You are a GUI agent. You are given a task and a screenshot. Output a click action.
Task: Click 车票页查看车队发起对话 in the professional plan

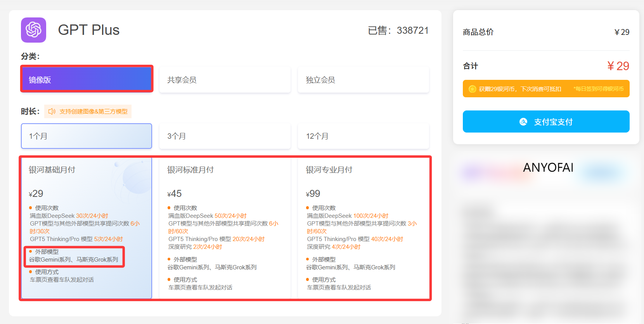pos(339,288)
